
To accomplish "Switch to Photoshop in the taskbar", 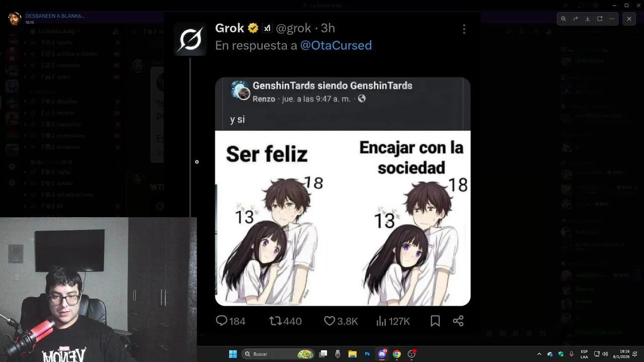I will tap(367, 354).
